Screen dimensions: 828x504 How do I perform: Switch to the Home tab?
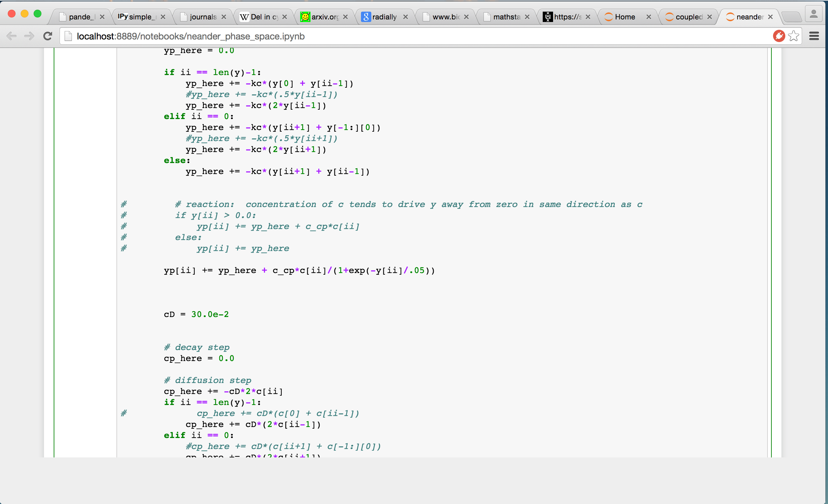point(625,16)
